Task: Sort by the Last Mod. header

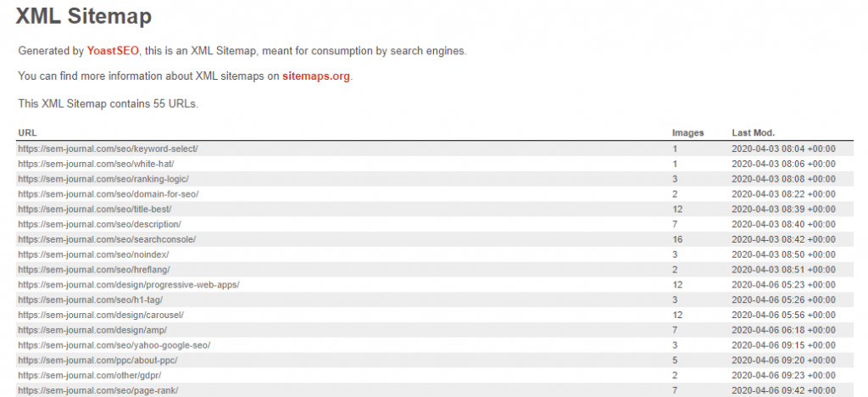Action: 754,133
